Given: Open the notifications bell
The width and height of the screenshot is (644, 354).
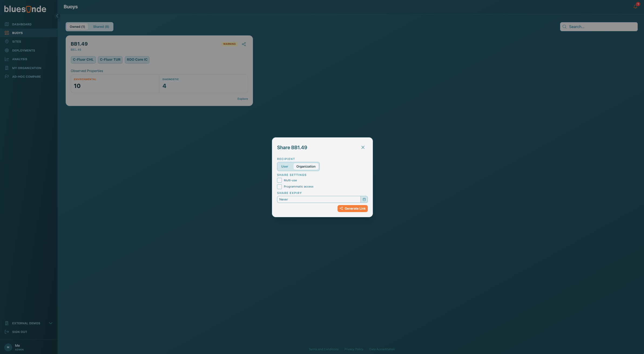Looking at the screenshot, I should click(x=635, y=6).
